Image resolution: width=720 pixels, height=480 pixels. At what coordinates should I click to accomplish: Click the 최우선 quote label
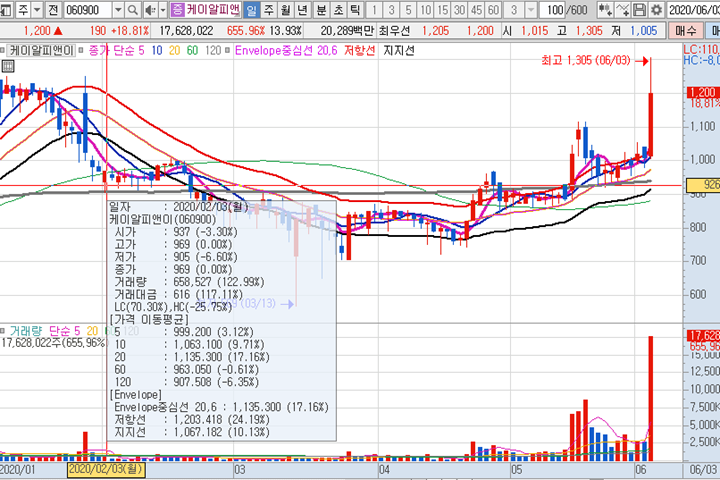[394, 31]
